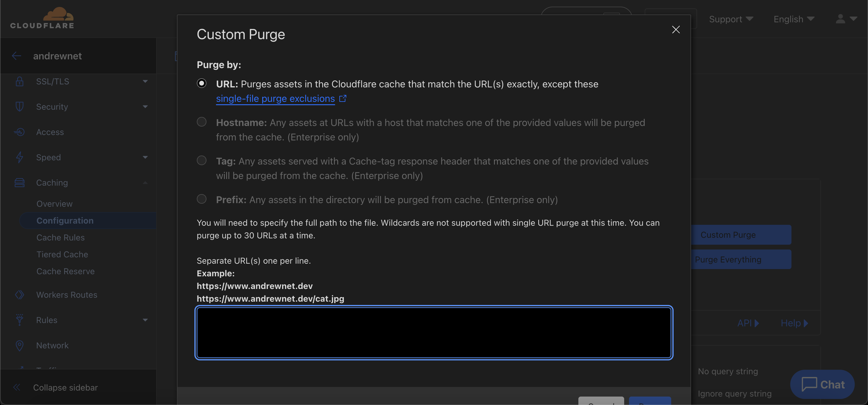
Task: Open Cache Rules in sidebar
Action: tap(61, 237)
